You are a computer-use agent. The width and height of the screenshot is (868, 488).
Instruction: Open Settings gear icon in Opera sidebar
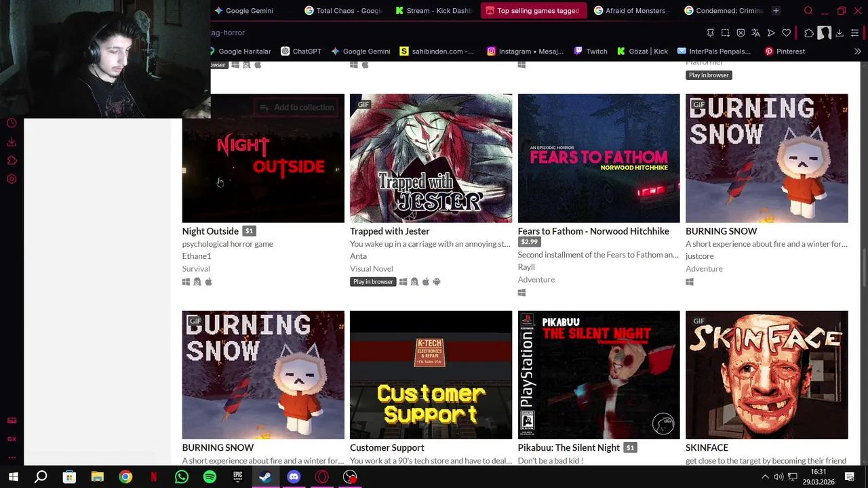(x=12, y=179)
